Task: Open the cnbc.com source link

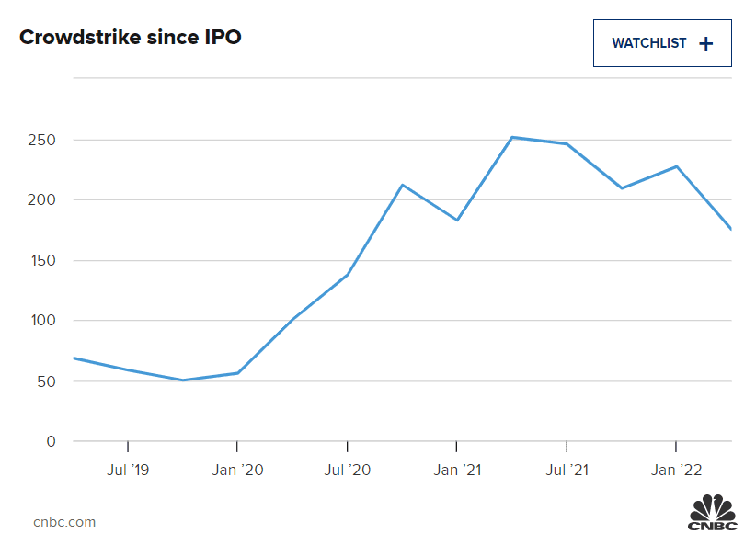Action: (x=64, y=522)
